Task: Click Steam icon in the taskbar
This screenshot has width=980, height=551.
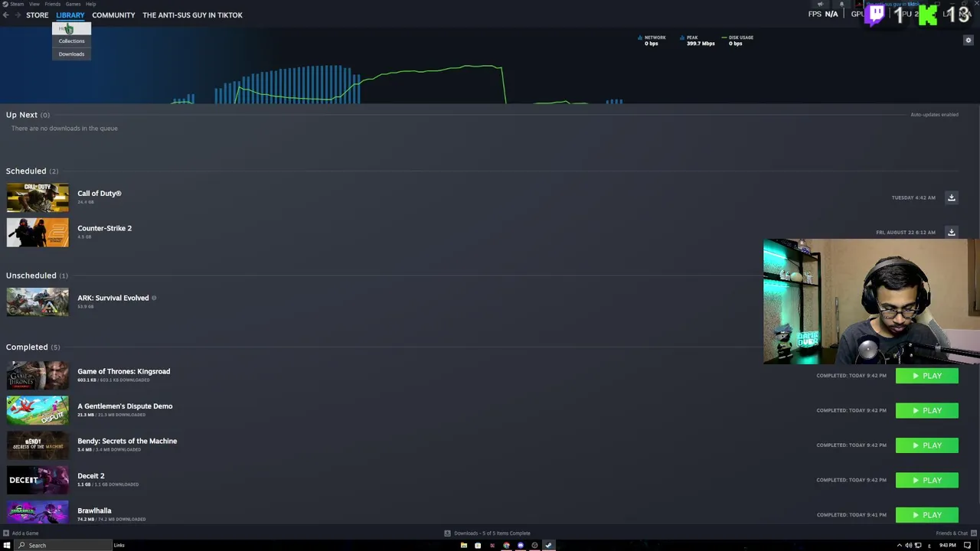Action: click(548, 546)
